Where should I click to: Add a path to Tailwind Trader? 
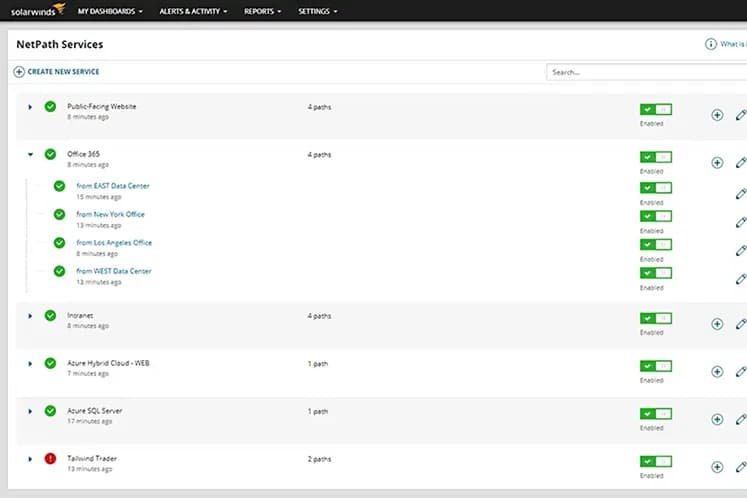[717, 467]
